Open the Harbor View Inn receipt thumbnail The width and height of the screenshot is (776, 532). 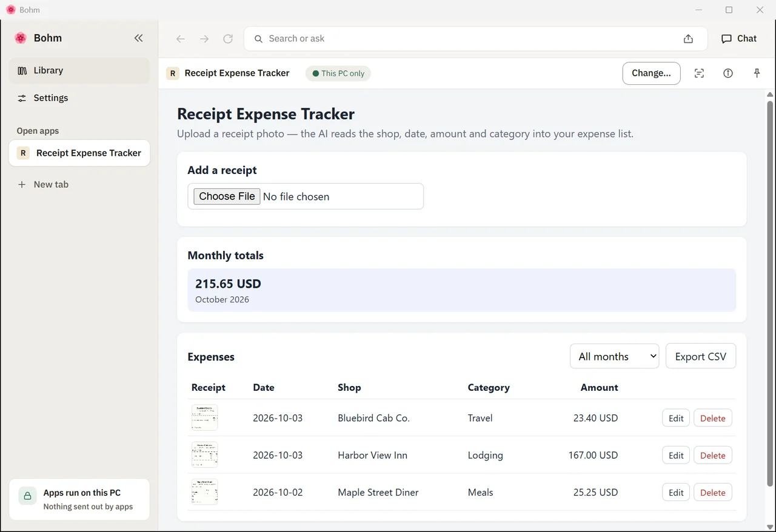(x=204, y=454)
